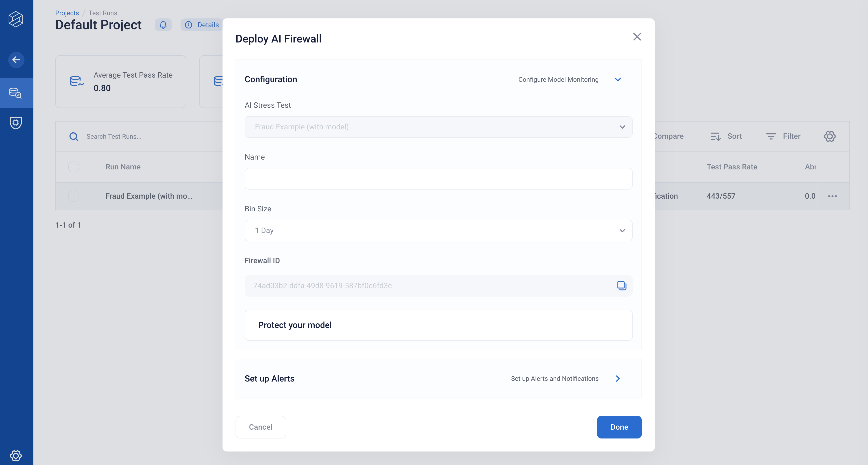Open the Fraud Example (with mo... run

tap(149, 196)
